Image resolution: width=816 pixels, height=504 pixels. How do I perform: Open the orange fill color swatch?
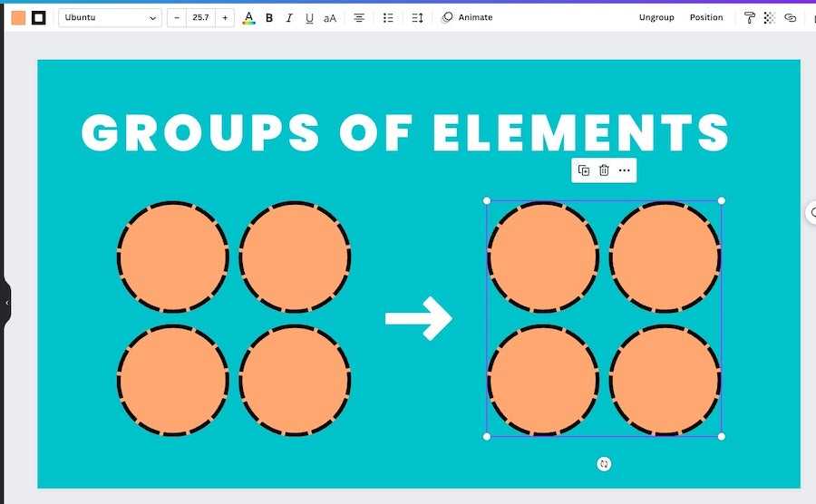pyautogui.click(x=18, y=18)
